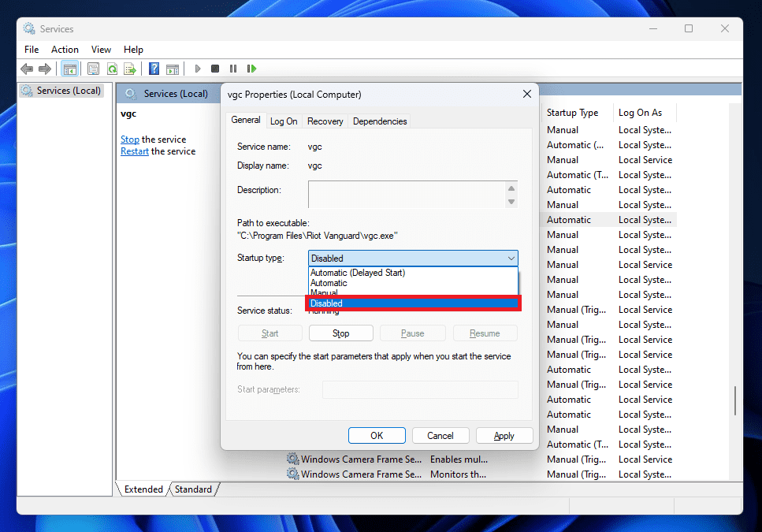
Task: Open the Dependencies tab
Action: (380, 121)
